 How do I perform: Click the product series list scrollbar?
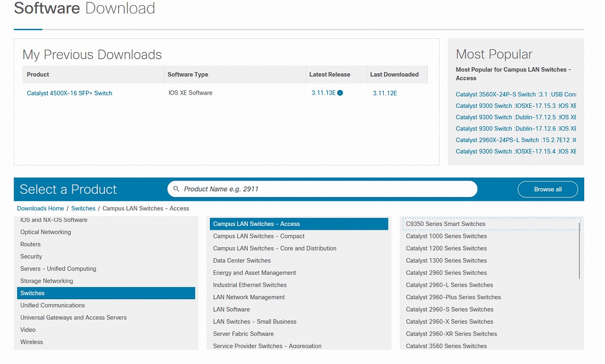pos(579,251)
